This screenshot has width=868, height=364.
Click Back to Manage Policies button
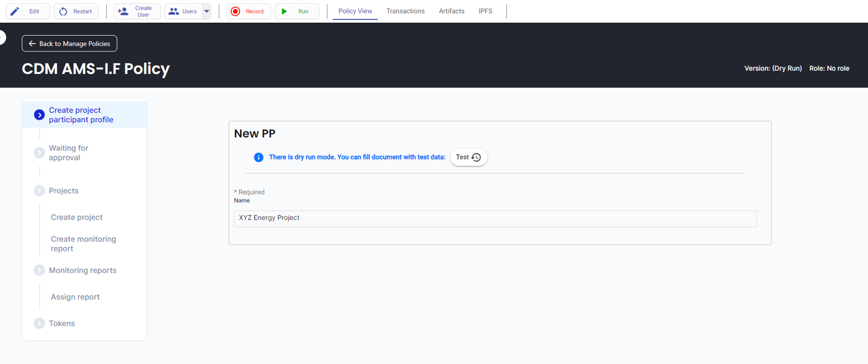coord(70,44)
